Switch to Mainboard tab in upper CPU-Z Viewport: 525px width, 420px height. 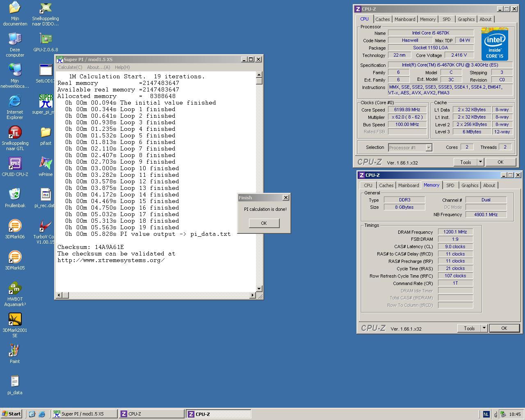(x=405, y=19)
